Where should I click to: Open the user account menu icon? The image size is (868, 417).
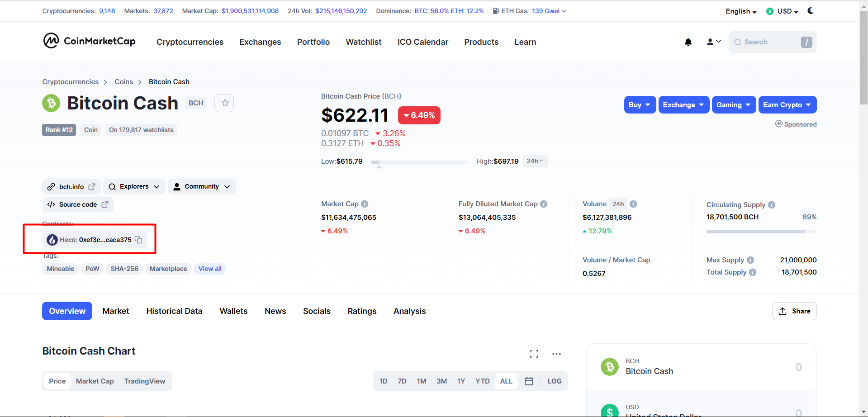[x=714, y=42]
